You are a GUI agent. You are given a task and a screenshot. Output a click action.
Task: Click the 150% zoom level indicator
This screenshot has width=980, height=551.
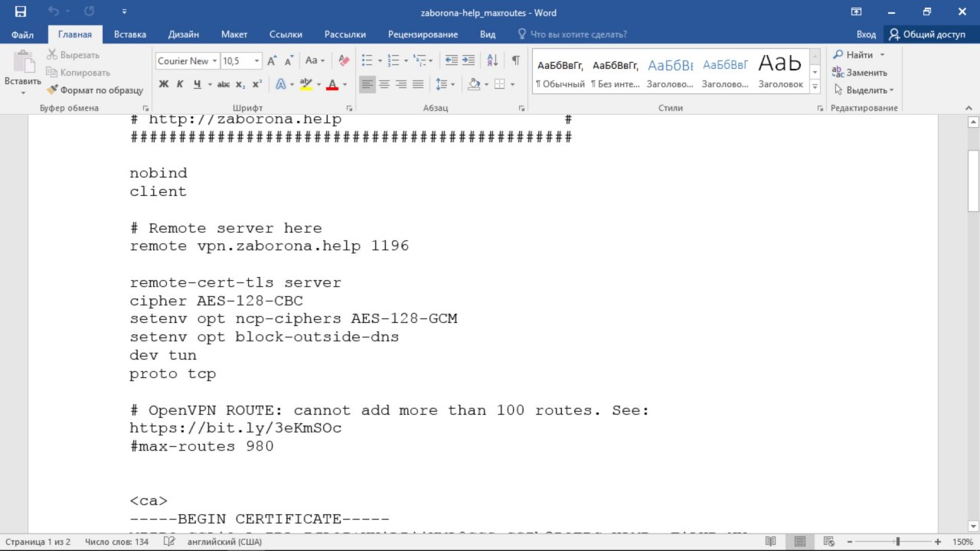pyautogui.click(x=962, y=542)
